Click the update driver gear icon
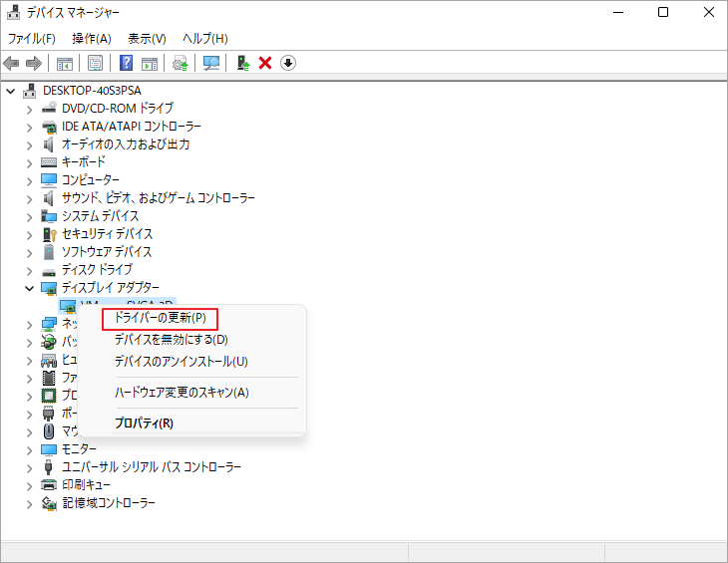Image resolution: width=728 pixels, height=563 pixels. (x=181, y=63)
